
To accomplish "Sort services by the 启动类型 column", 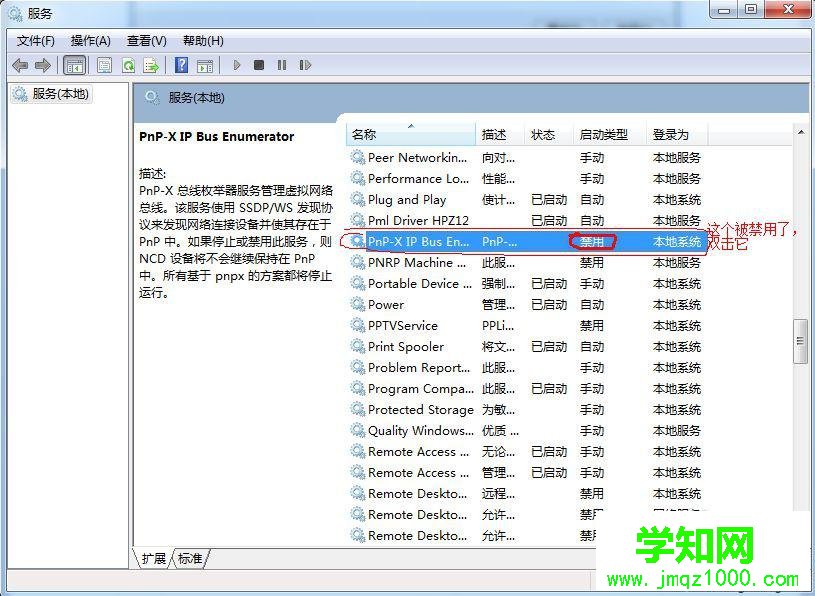I will [600, 134].
